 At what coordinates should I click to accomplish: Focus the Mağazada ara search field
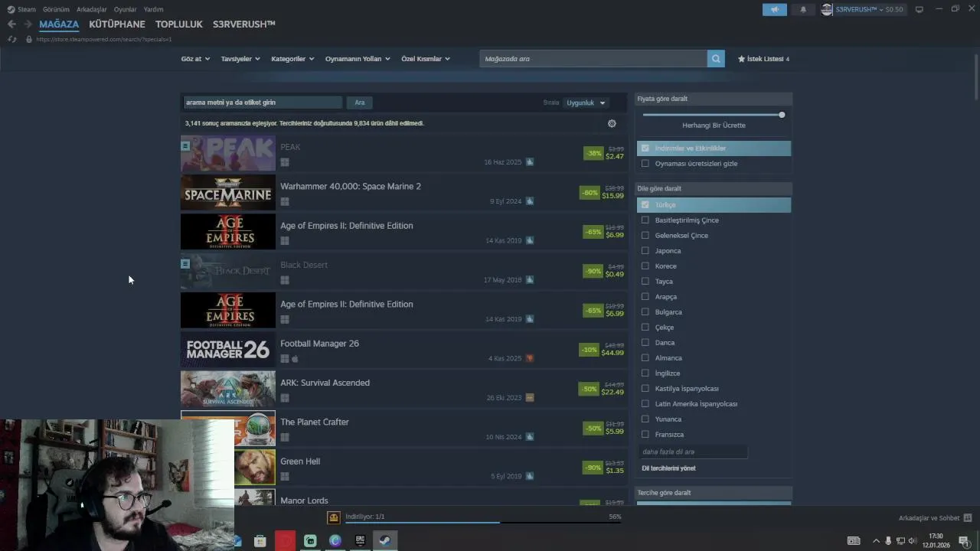coord(593,59)
